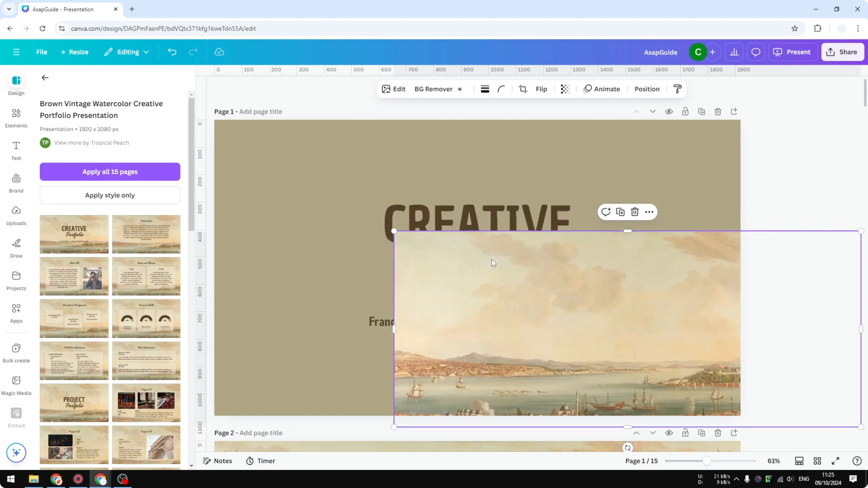
Task: Select BG Remover tool
Action: [x=438, y=89]
